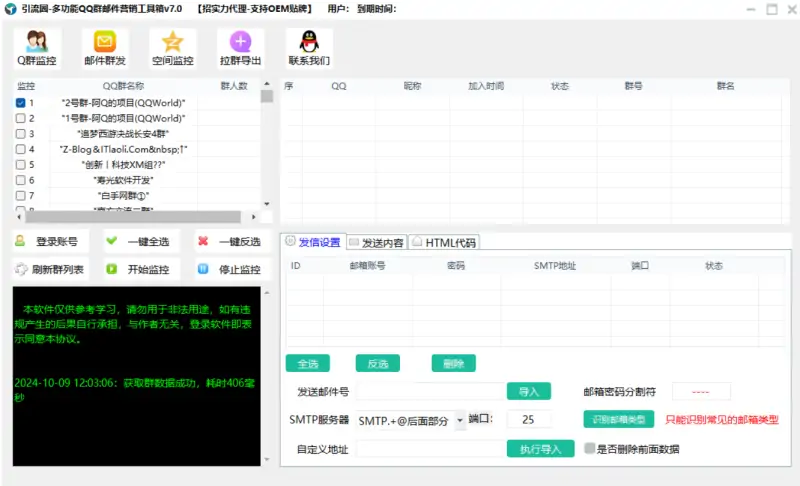
Task: Open the 空间监控 star icon
Action: click(x=172, y=41)
